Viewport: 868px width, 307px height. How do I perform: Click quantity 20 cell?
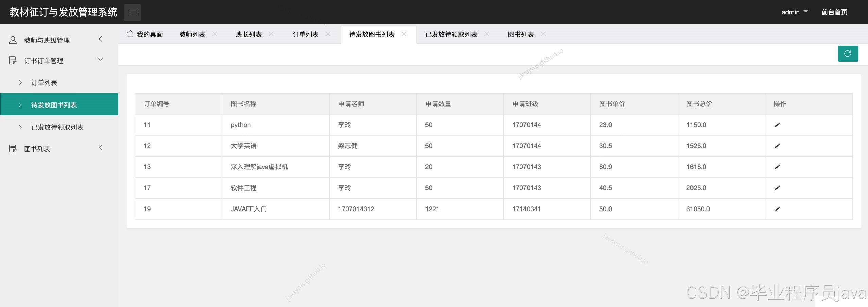coord(460,167)
